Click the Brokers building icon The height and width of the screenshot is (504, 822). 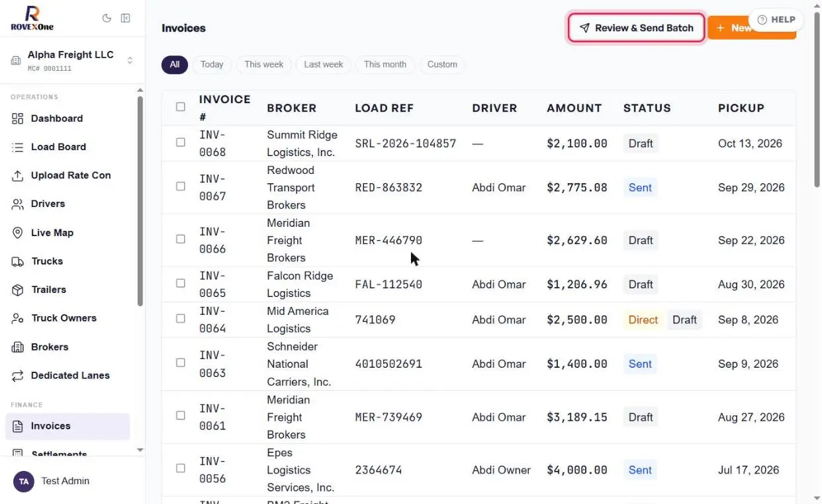(x=18, y=347)
